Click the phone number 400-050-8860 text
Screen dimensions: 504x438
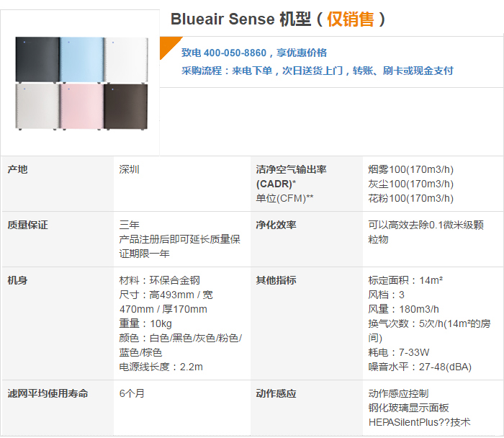click(235, 53)
